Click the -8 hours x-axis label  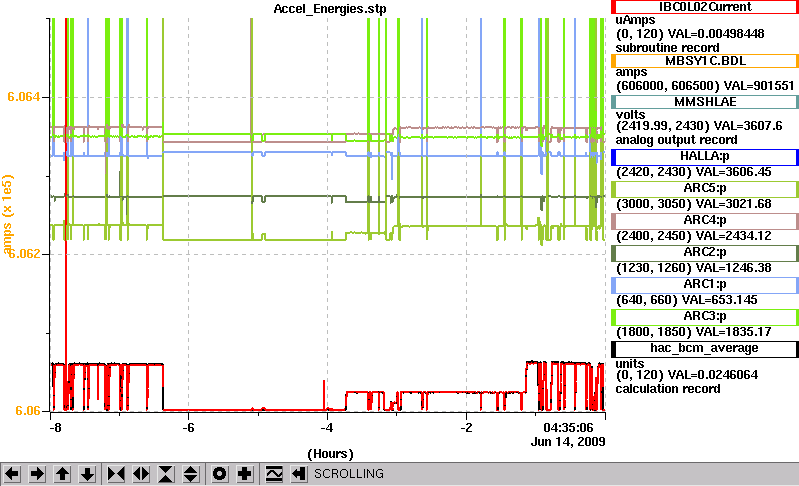[55, 428]
